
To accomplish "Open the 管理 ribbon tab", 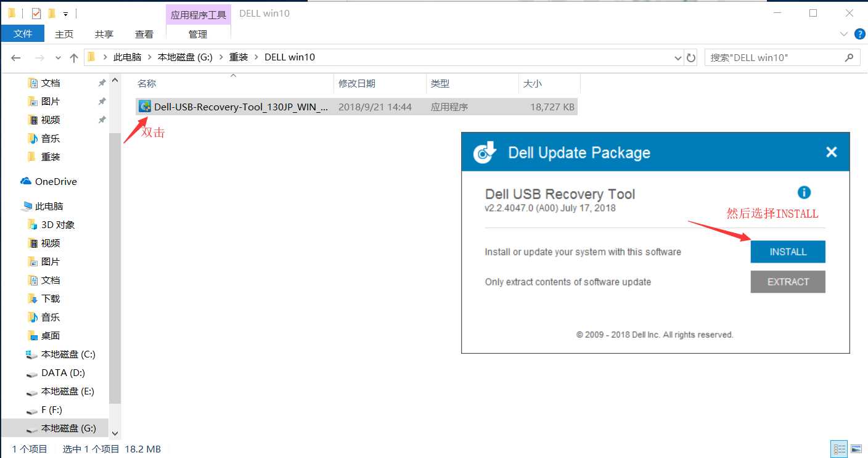I will point(199,34).
